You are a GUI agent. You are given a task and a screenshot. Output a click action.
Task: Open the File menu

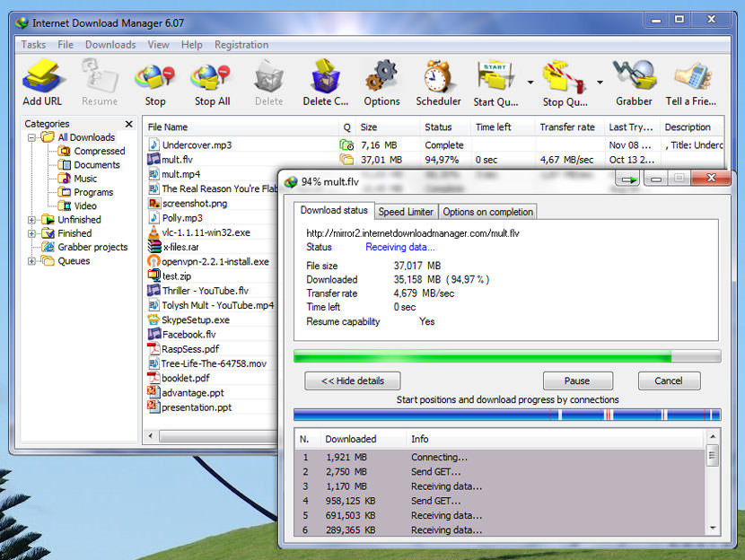click(x=66, y=45)
